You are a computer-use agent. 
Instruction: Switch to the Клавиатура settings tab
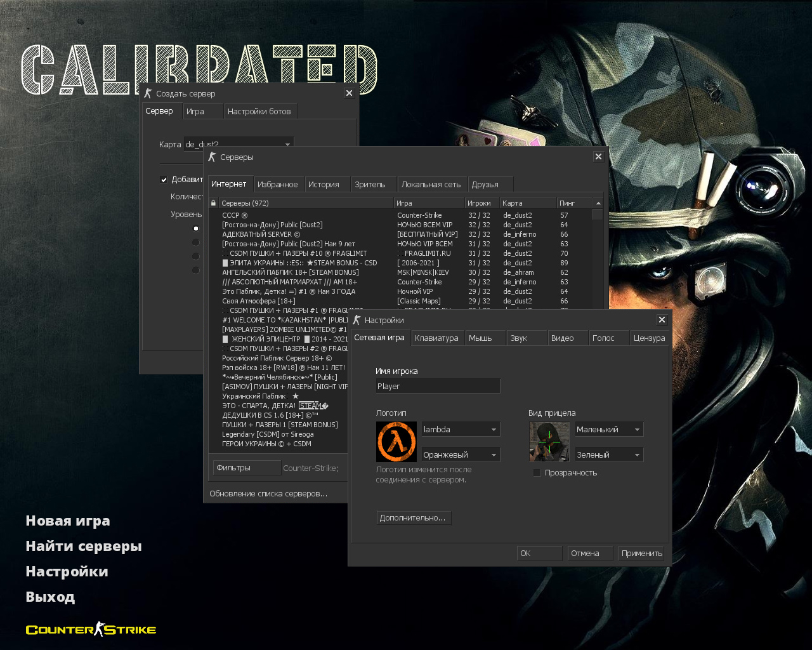[437, 338]
